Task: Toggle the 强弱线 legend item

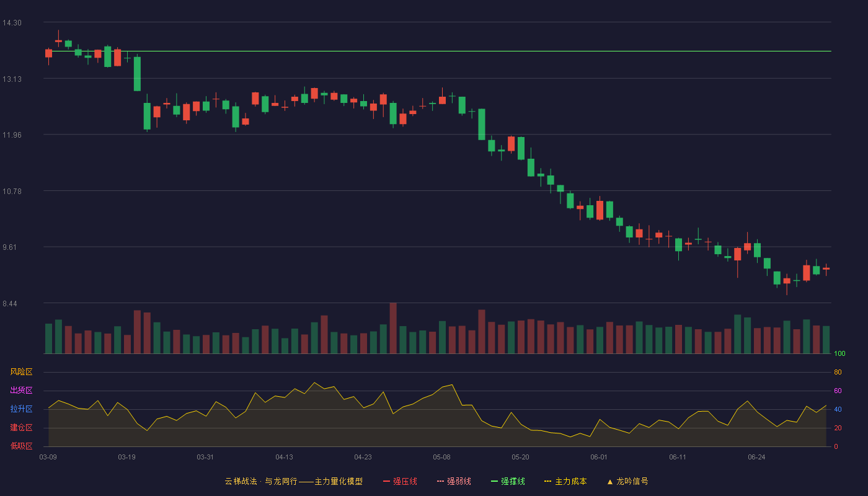Action: click(454, 481)
